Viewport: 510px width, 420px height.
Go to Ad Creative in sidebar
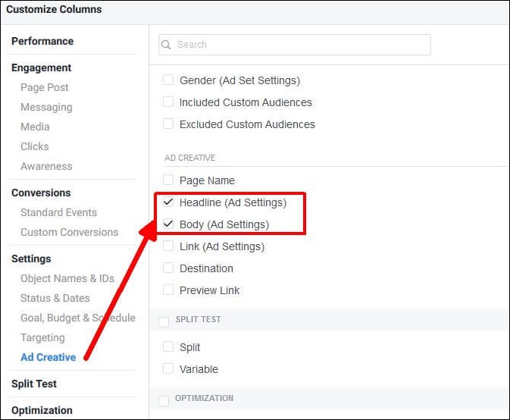click(48, 357)
